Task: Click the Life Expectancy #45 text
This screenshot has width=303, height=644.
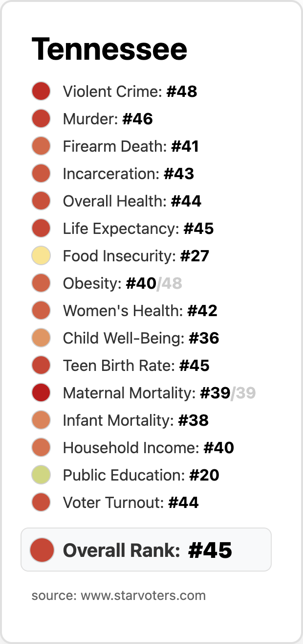Action: point(138,229)
